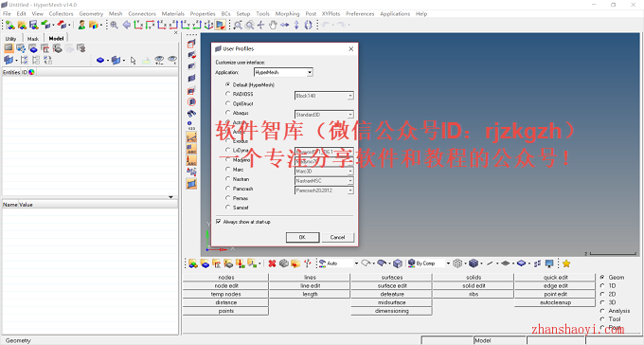
Task: Select the Nastran profile radio button
Action: (227, 178)
